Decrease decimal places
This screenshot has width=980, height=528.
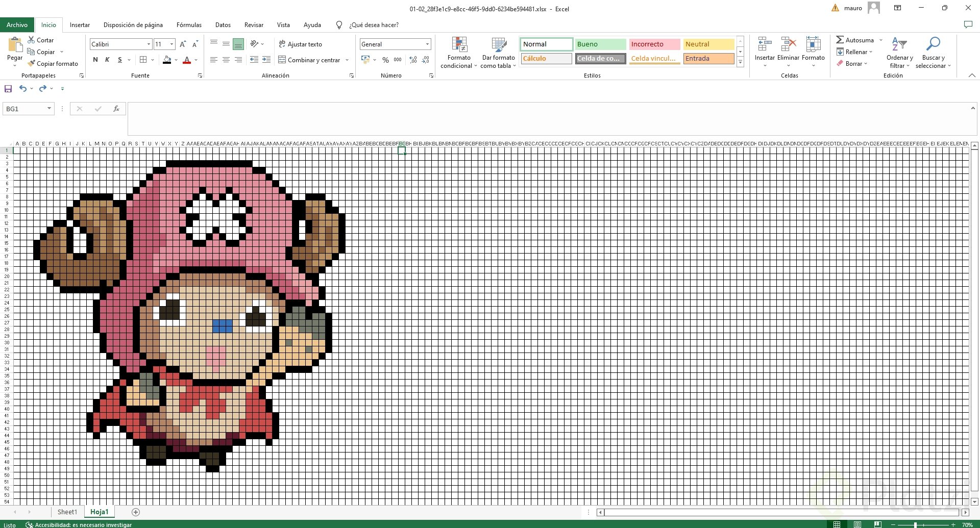click(425, 60)
